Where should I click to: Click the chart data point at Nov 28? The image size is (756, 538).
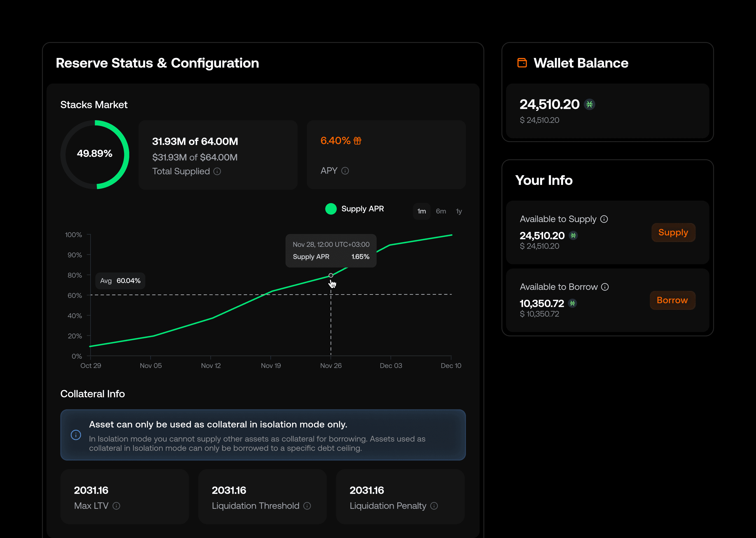click(331, 275)
